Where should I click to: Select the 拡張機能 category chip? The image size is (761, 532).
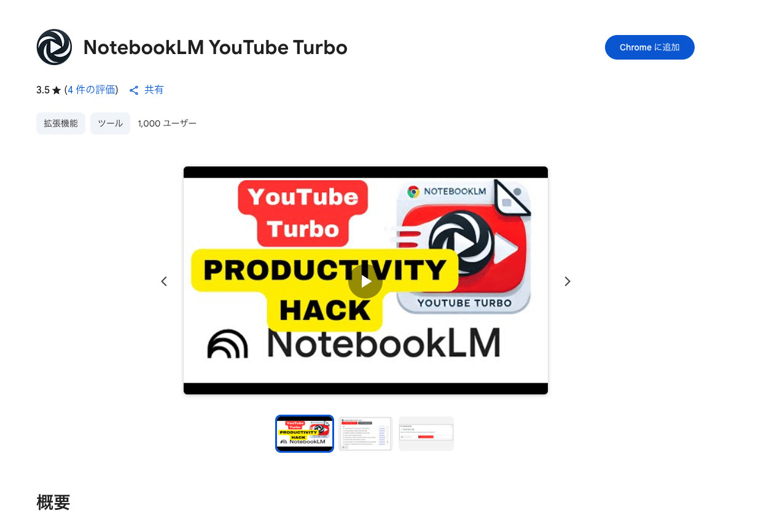[x=61, y=123]
